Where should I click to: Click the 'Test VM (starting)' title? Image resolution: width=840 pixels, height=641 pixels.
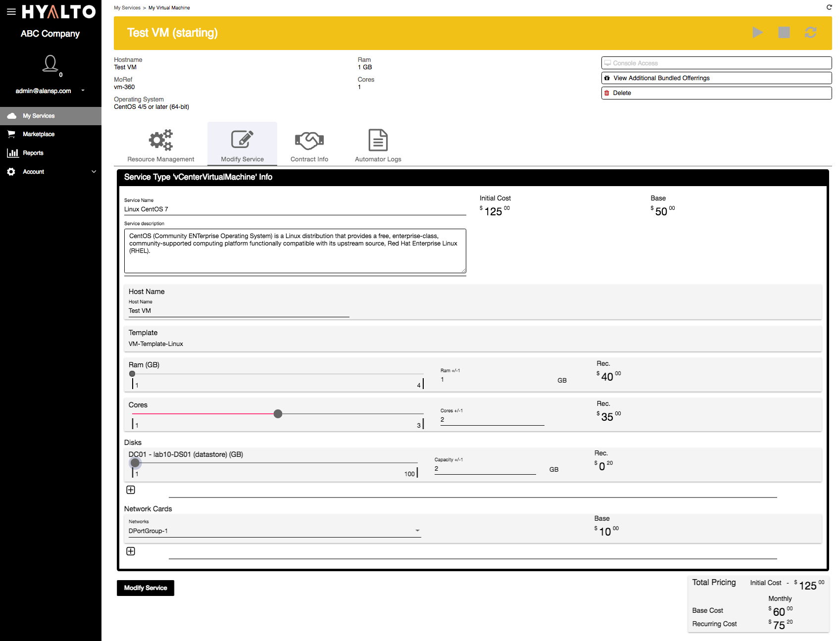172,33
